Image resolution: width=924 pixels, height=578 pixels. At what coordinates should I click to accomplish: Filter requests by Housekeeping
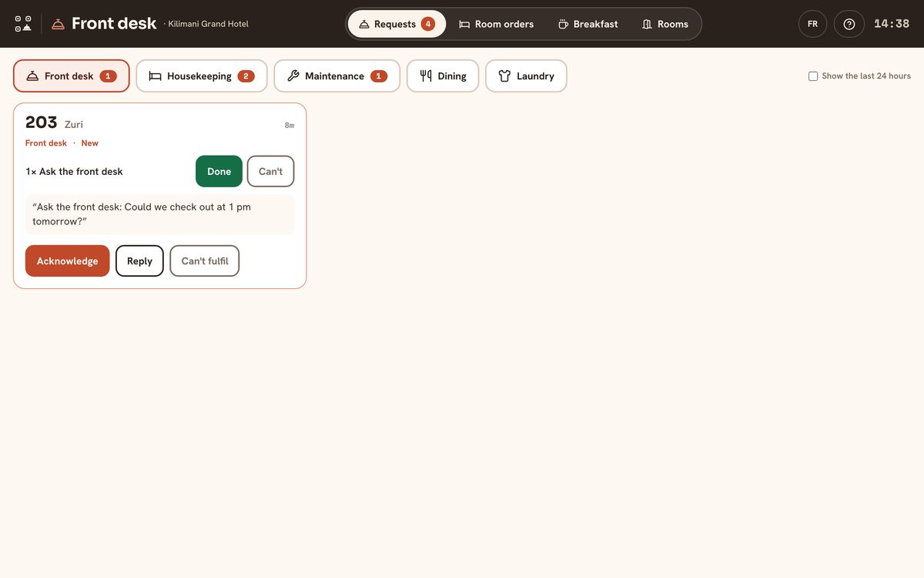[x=202, y=76]
